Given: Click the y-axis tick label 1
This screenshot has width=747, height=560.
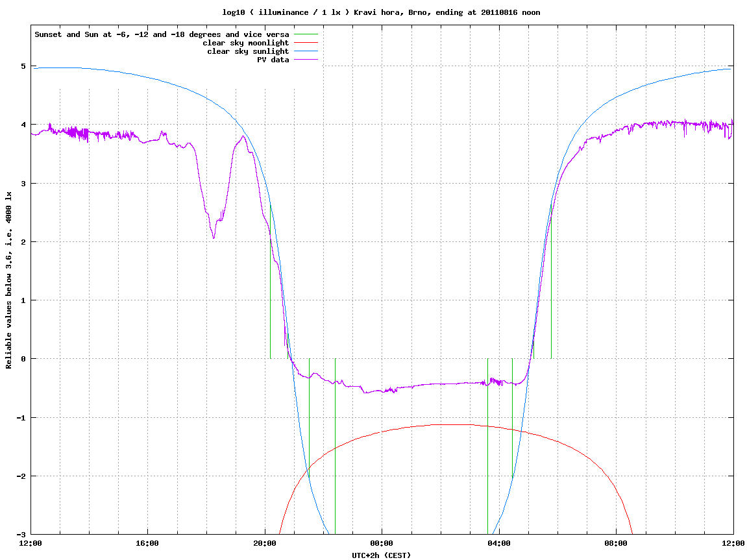Looking at the screenshot, I should 23,300.
